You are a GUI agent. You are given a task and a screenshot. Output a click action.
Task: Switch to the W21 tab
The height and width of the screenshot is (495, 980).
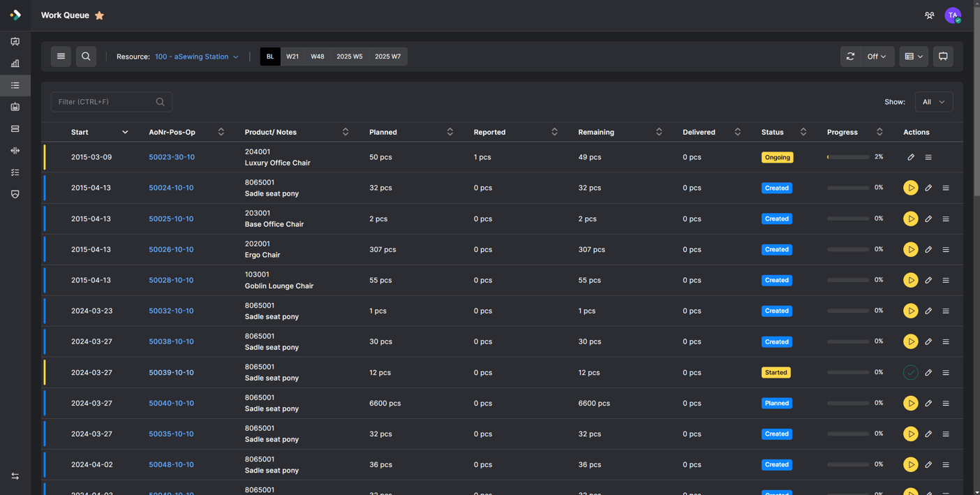coord(292,57)
